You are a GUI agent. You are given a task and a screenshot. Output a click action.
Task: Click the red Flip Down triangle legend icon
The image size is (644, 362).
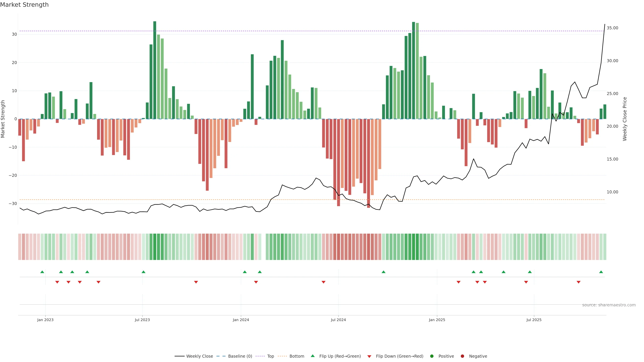click(369, 356)
